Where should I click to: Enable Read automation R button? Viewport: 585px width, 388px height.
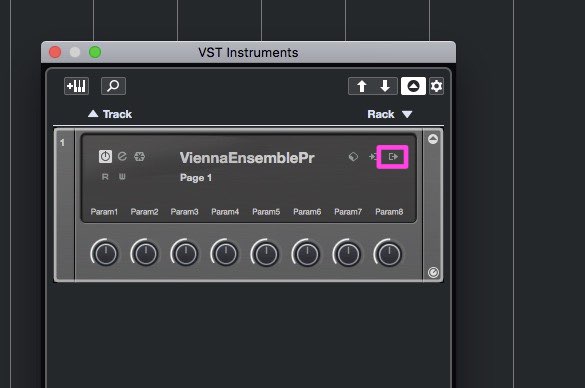(105, 176)
